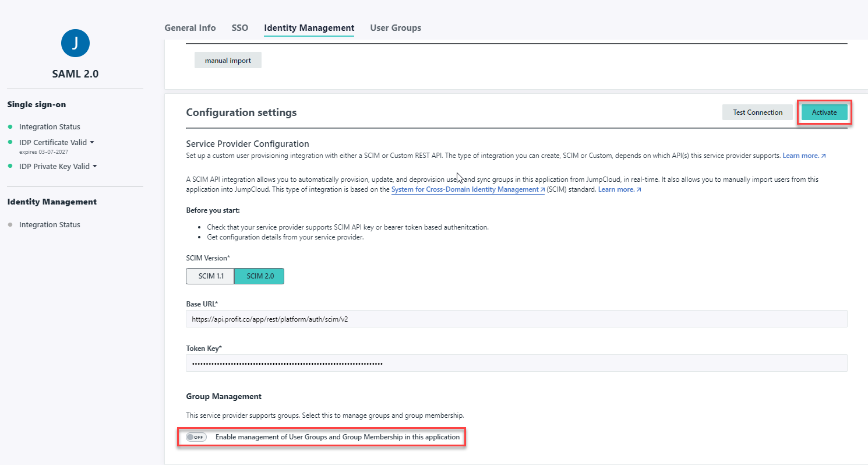Click green status dot beside IDP Private Key Valid
Image resolution: width=868 pixels, height=465 pixels.
[x=10, y=166]
